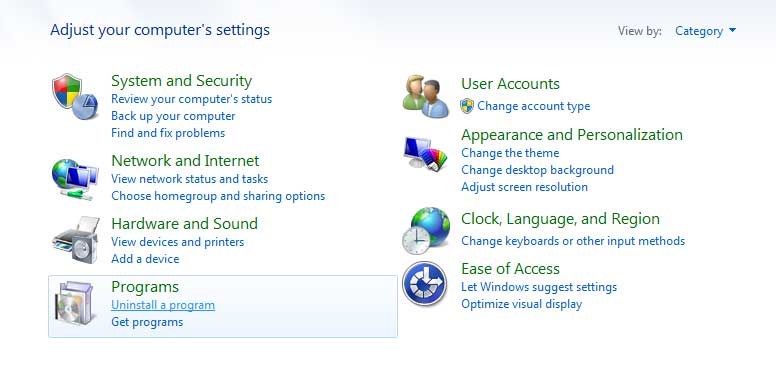Choose Change desktop background

[537, 170]
